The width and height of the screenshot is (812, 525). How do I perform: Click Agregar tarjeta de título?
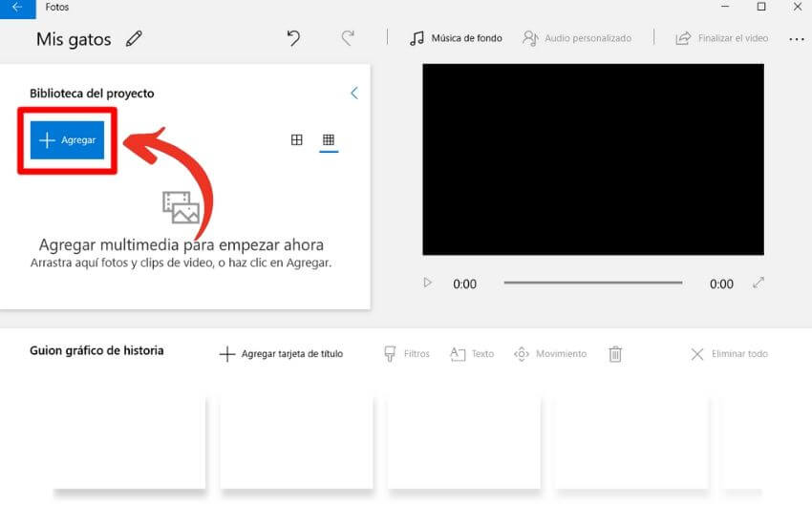point(281,354)
